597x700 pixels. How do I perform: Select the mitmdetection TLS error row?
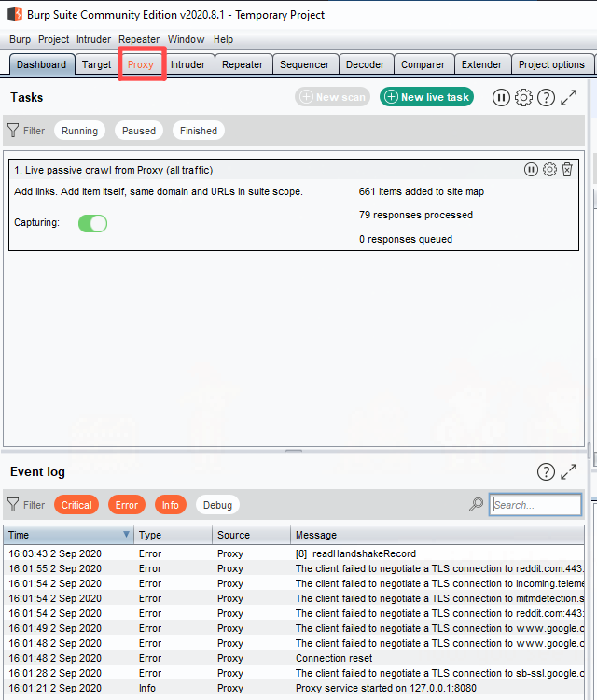[x=294, y=598]
